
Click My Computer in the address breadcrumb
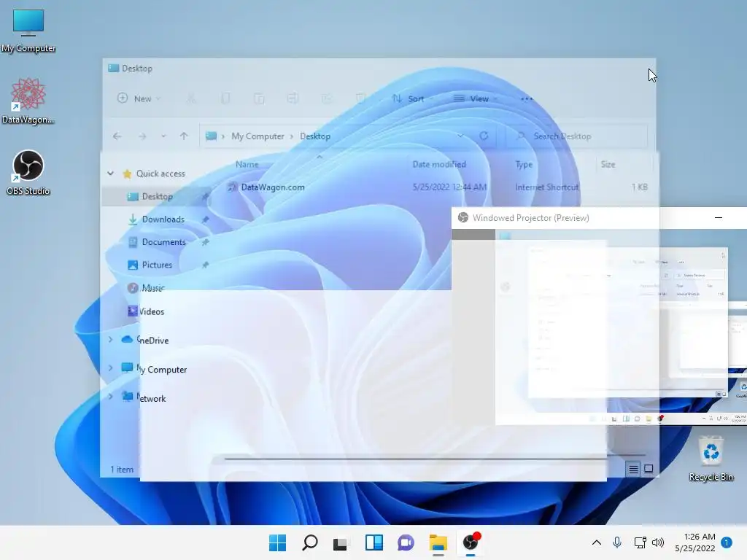pyautogui.click(x=258, y=136)
